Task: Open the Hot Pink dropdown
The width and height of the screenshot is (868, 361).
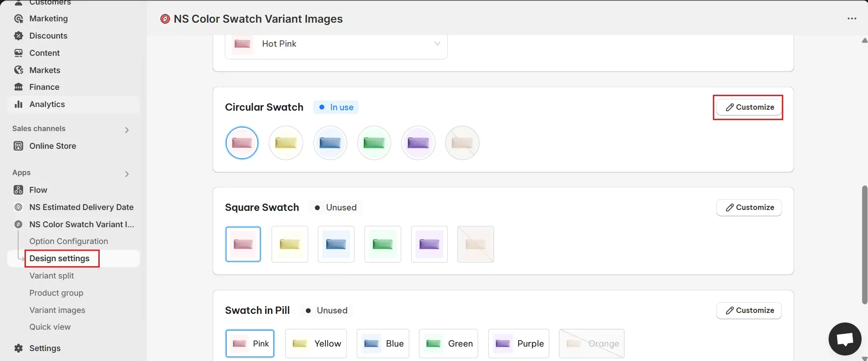Action: coord(336,44)
